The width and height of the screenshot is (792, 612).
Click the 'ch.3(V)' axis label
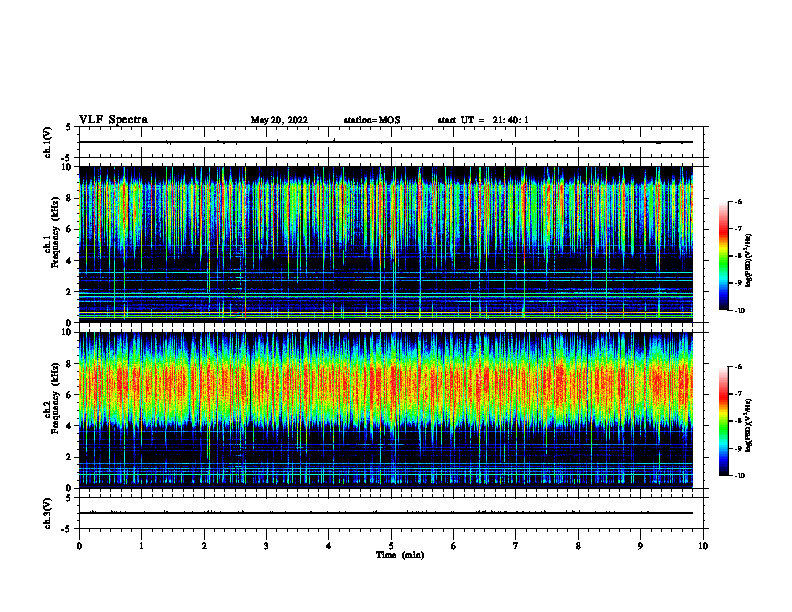[47, 514]
